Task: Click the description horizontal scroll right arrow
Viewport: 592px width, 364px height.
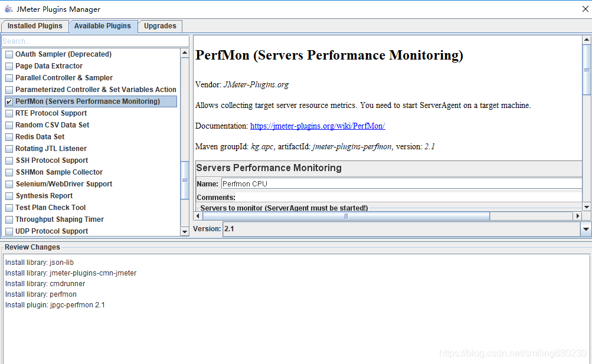Action: (x=577, y=216)
